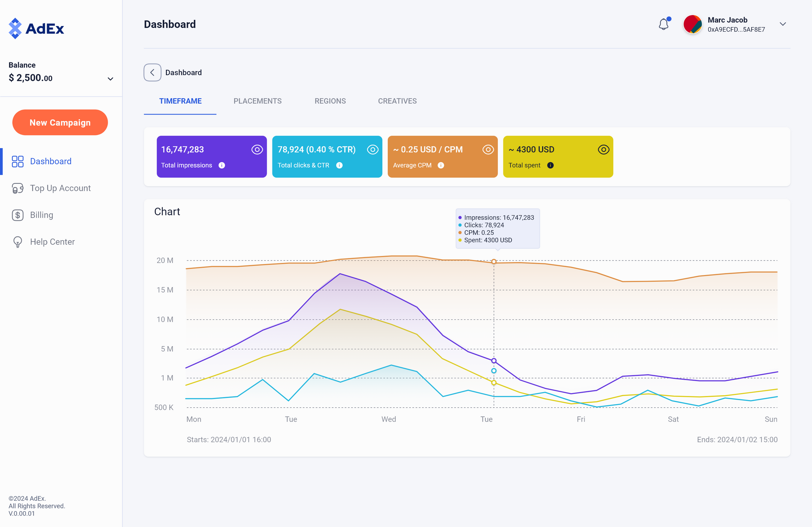Click the Help Center icon
Screen dimensions: 812x527
17,242
